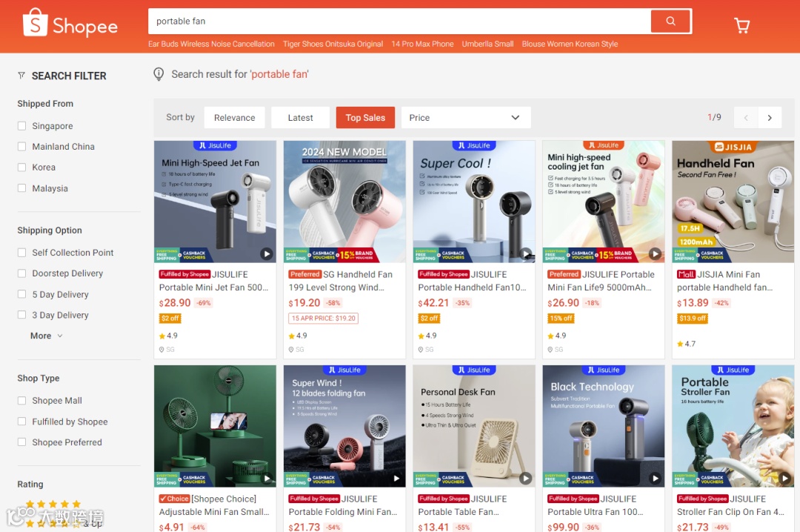Viewport: 800px width, 532px height.
Task: Click Tiger Shoes Onitsuka Original suggestion
Action: (333, 44)
